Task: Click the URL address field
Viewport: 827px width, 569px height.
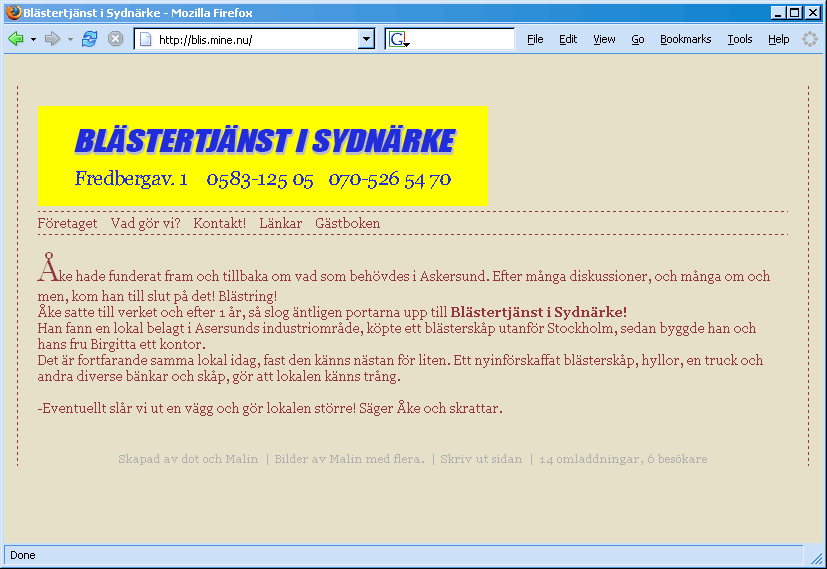Action: [x=255, y=39]
